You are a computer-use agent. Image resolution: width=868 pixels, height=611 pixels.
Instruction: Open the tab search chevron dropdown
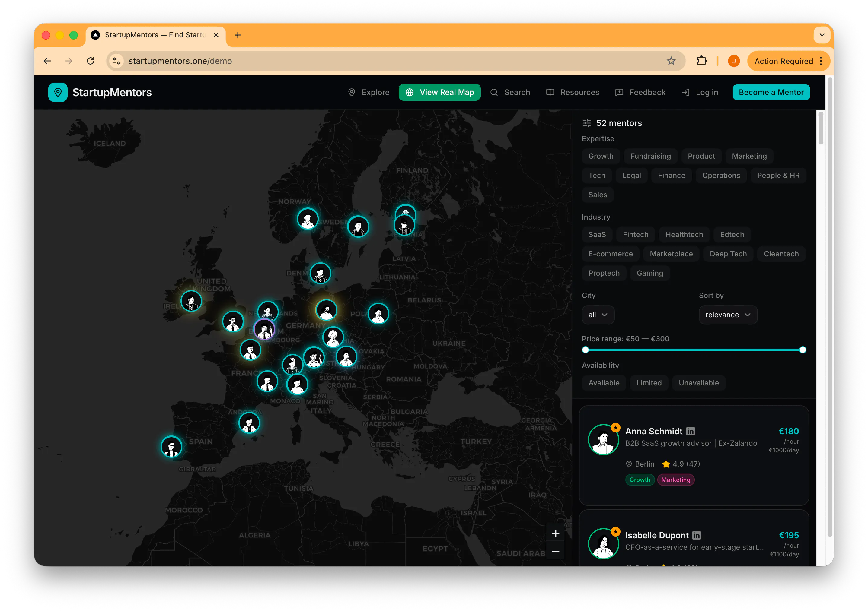pos(822,35)
